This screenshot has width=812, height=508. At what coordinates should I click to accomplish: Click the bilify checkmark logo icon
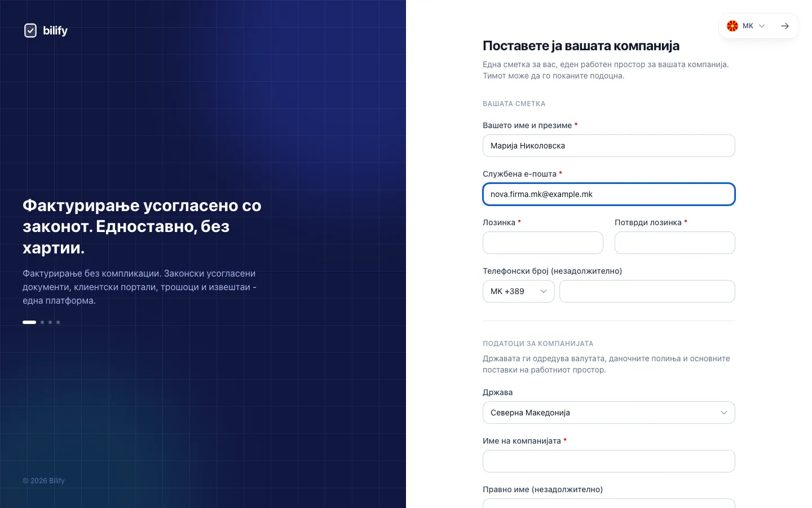click(30, 30)
